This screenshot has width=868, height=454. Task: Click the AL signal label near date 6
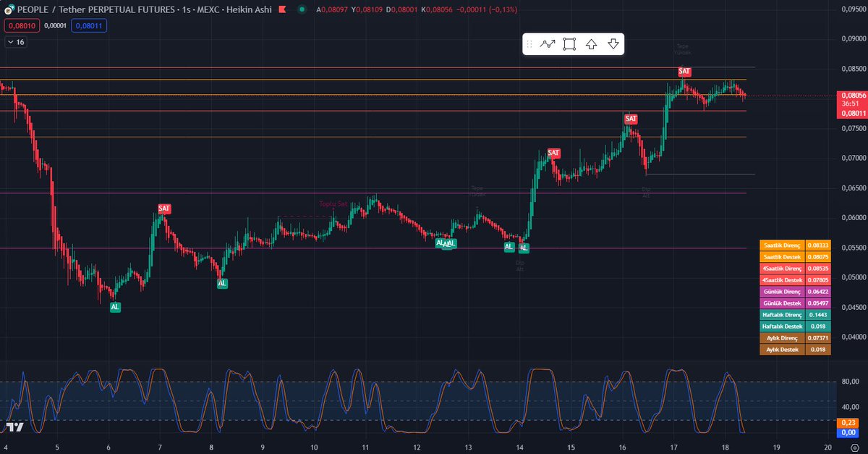pyautogui.click(x=115, y=307)
